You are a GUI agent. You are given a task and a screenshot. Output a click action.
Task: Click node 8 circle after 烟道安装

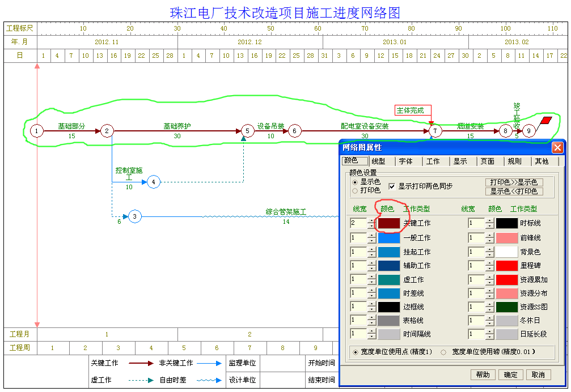pos(505,131)
